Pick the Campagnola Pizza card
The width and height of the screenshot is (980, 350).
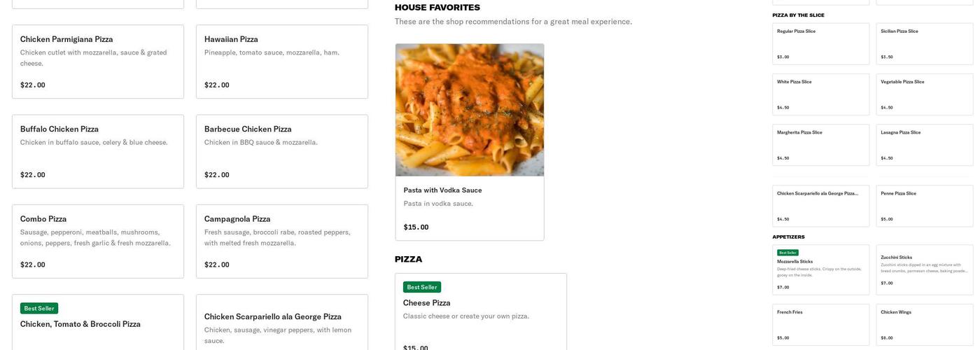tap(281, 241)
